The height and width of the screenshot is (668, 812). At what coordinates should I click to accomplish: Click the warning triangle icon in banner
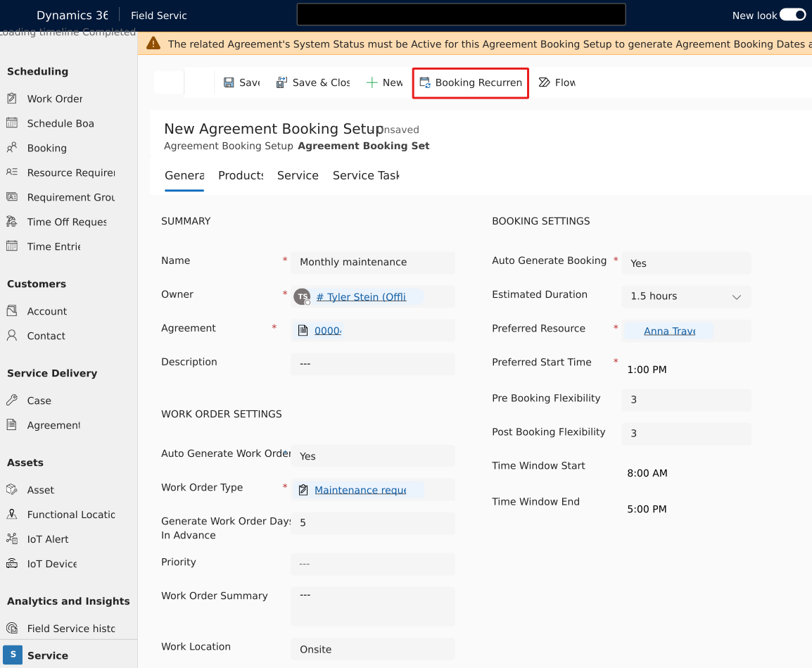coord(153,43)
